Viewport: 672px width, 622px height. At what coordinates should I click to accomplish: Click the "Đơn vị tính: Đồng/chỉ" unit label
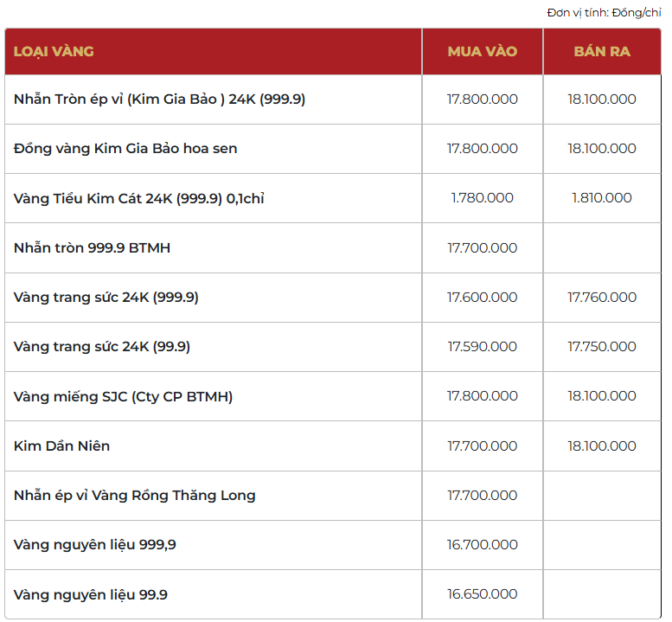click(604, 12)
